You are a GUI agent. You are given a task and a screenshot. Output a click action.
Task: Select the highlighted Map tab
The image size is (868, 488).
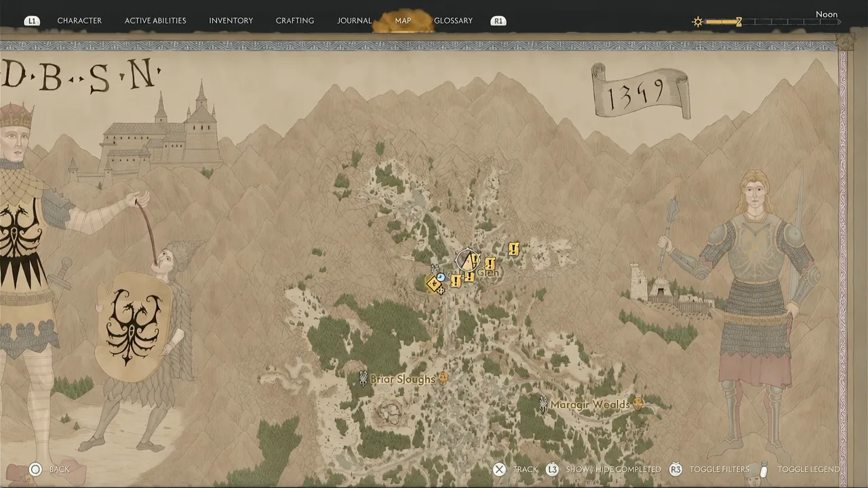[403, 20]
